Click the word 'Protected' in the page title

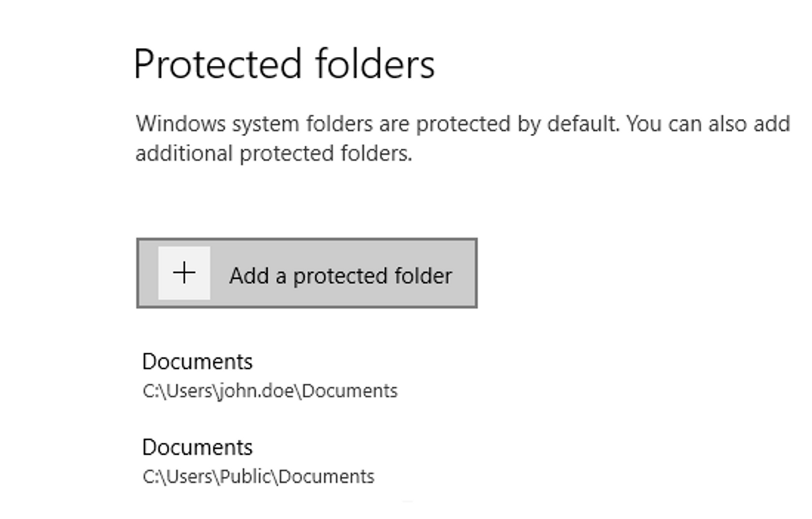point(218,64)
